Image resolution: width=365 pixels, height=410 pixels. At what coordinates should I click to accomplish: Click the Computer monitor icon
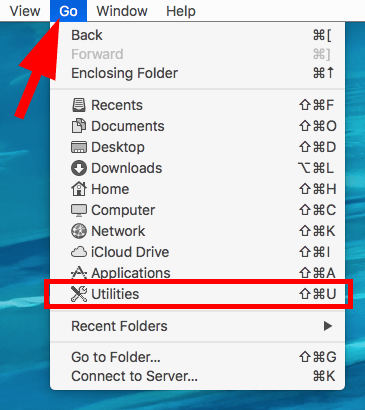pyautogui.click(x=79, y=210)
